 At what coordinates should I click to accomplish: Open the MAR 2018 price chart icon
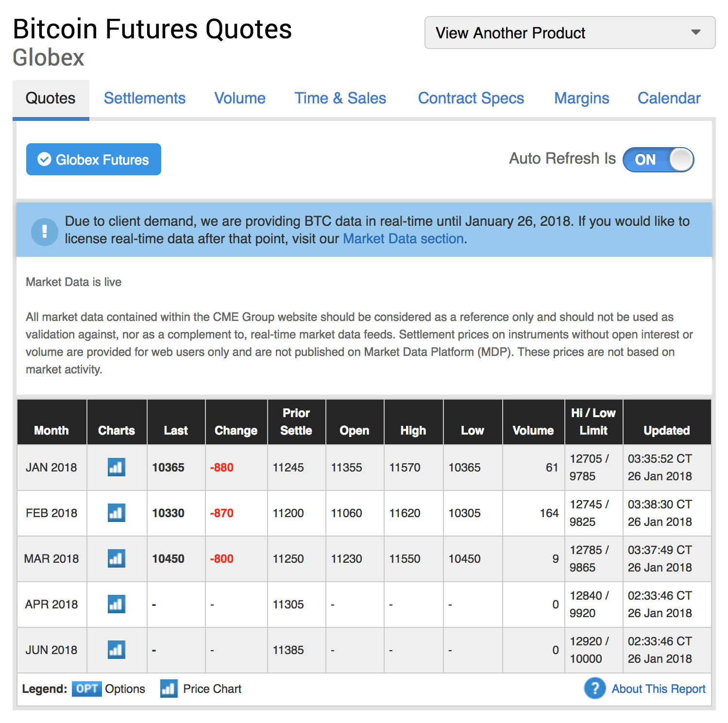coord(117,558)
